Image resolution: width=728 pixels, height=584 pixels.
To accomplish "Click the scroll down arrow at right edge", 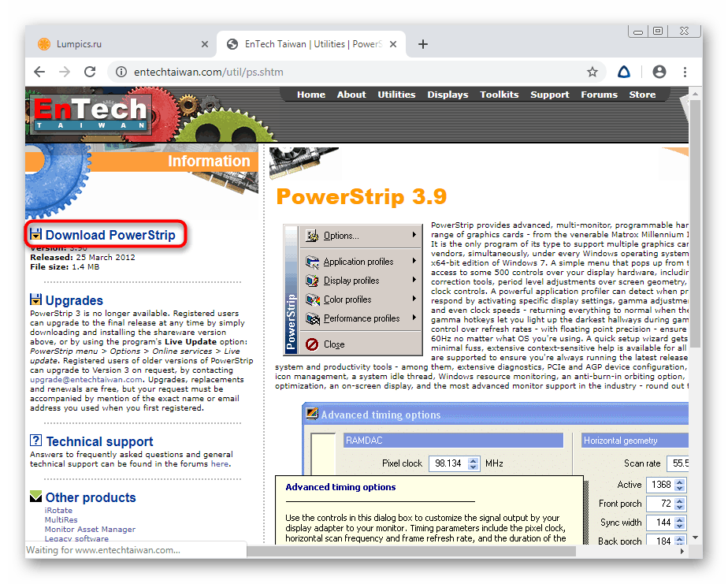I will [x=695, y=538].
